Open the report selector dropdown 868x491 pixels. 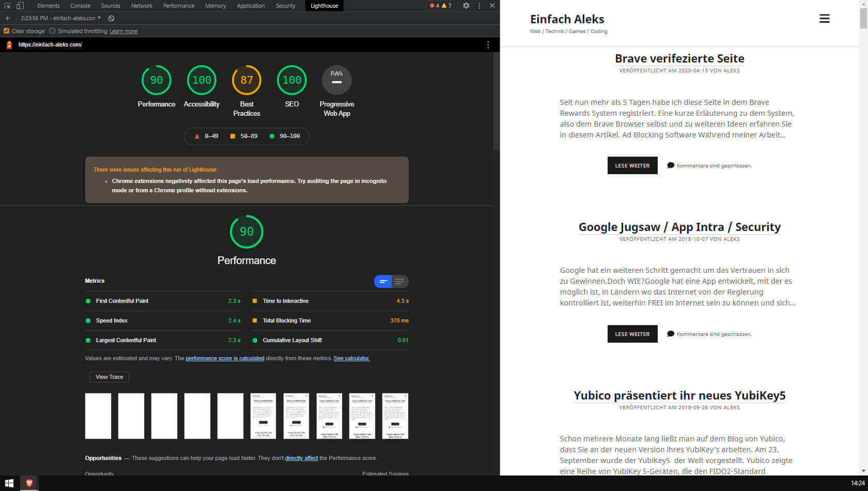pos(61,18)
